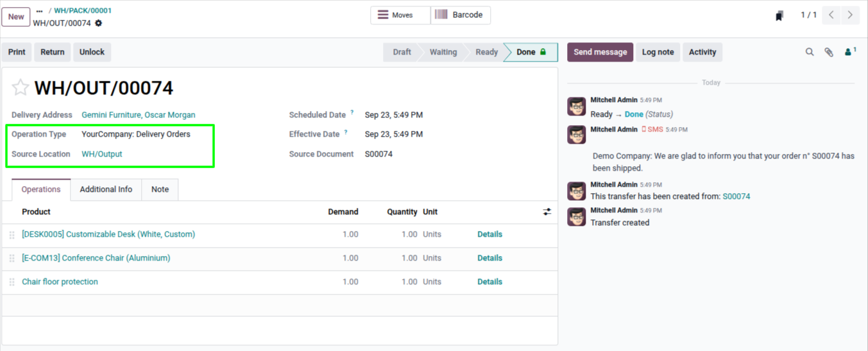This screenshot has height=351, width=868.
Task: Click the New record button
Action: 16,17
